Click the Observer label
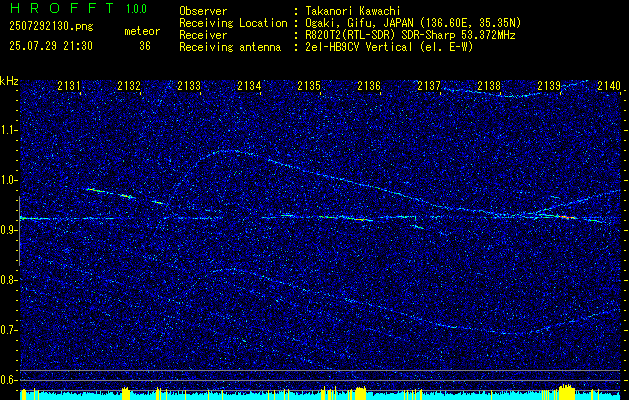This screenshot has width=629, height=400. (203, 11)
